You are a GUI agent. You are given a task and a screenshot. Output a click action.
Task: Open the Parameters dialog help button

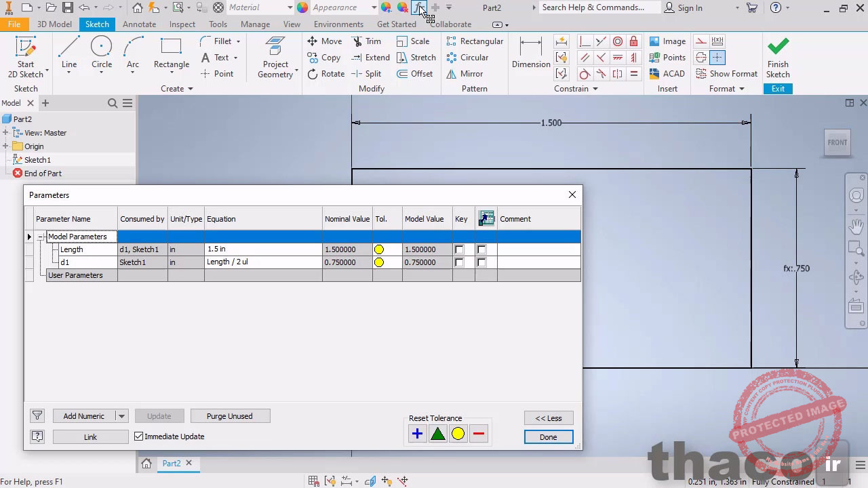[x=37, y=437]
